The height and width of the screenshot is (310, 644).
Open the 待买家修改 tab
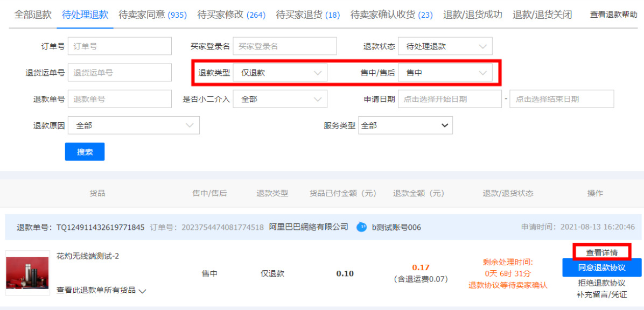point(231,15)
